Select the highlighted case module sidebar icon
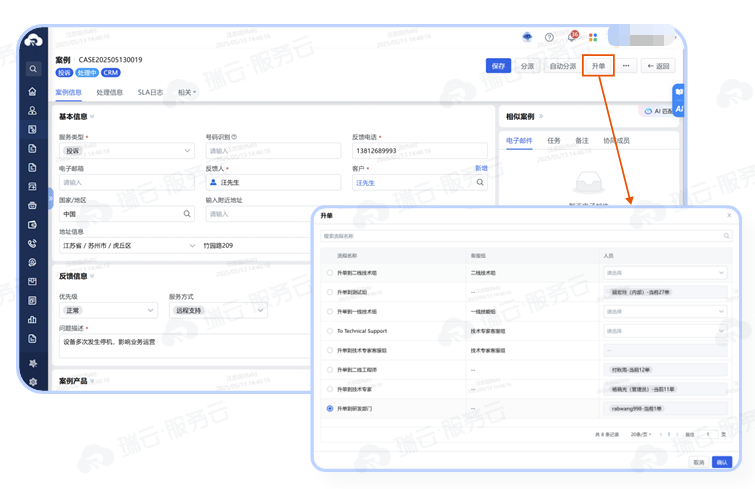This screenshot has width=755, height=489. [32, 129]
